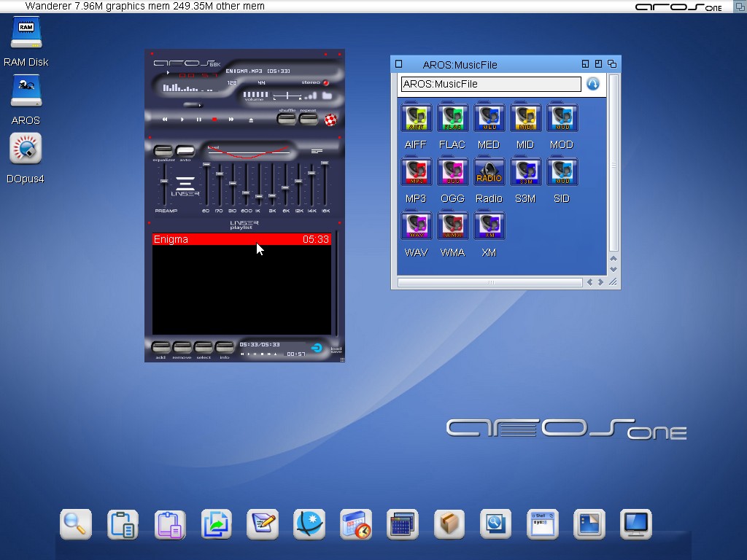
Task: Open the Radio folder icon
Action: coord(489,173)
